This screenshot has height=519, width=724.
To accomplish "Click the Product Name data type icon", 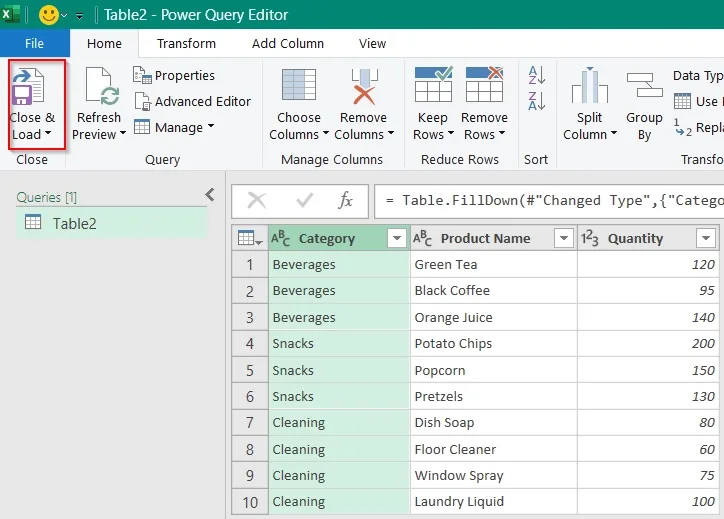I will [x=422, y=238].
